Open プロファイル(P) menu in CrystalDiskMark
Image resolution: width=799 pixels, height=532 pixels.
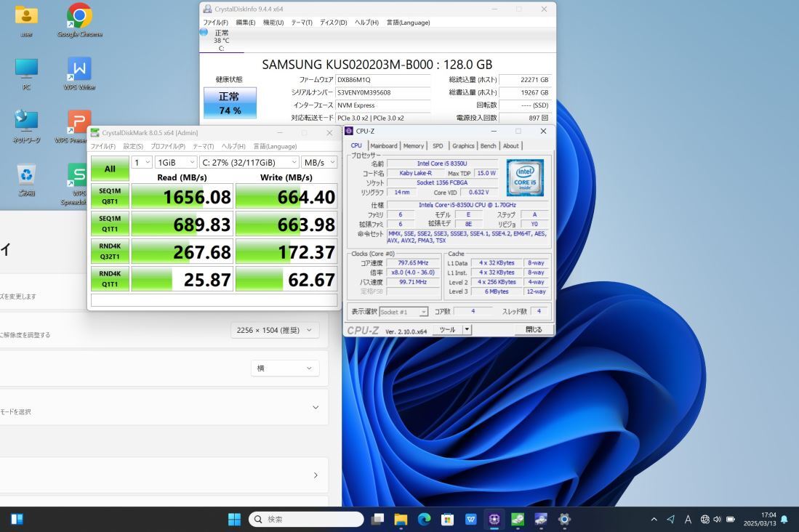168,146
